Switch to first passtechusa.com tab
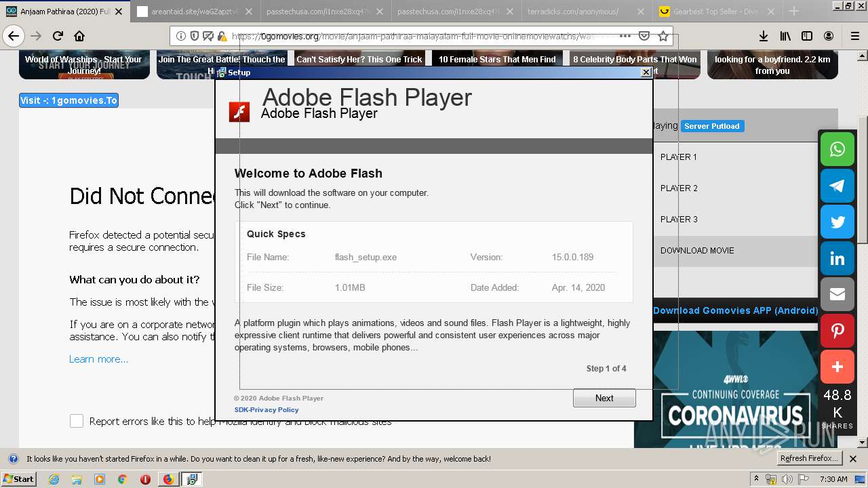 [x=324, y=12]
